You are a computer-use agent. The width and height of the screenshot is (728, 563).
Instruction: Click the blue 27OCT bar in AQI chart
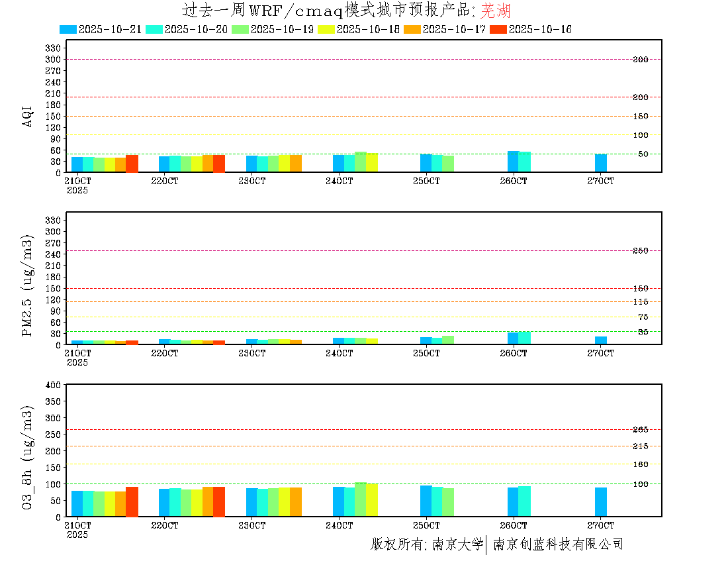pos(600,163)
